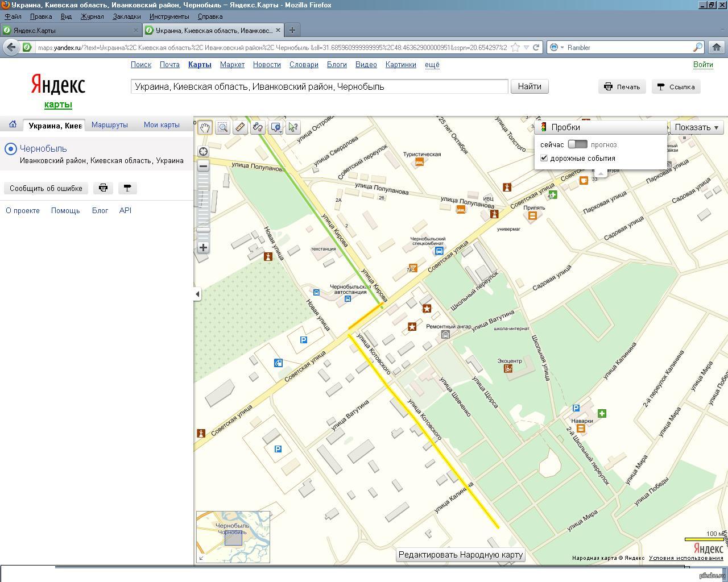Click the Ремонтный ангар building icon
The height and width of the screenshot is (582, 728).
coord(445,335)
